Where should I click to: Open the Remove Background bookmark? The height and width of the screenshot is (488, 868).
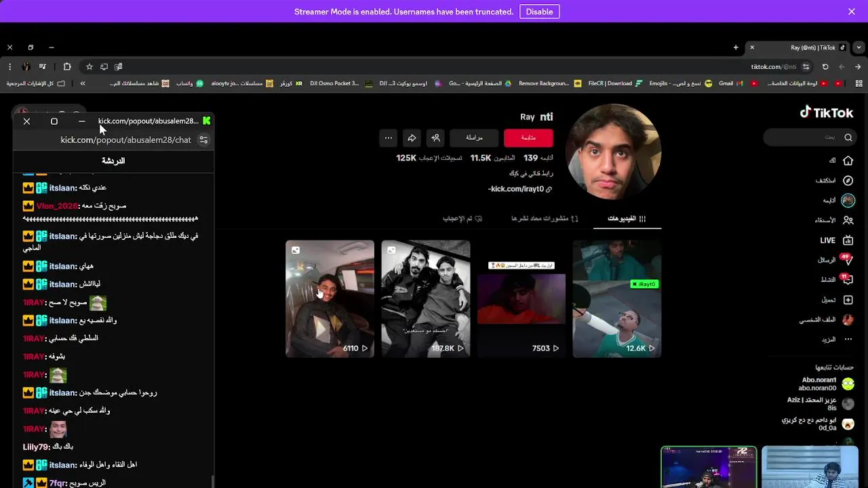click(550, 83)
